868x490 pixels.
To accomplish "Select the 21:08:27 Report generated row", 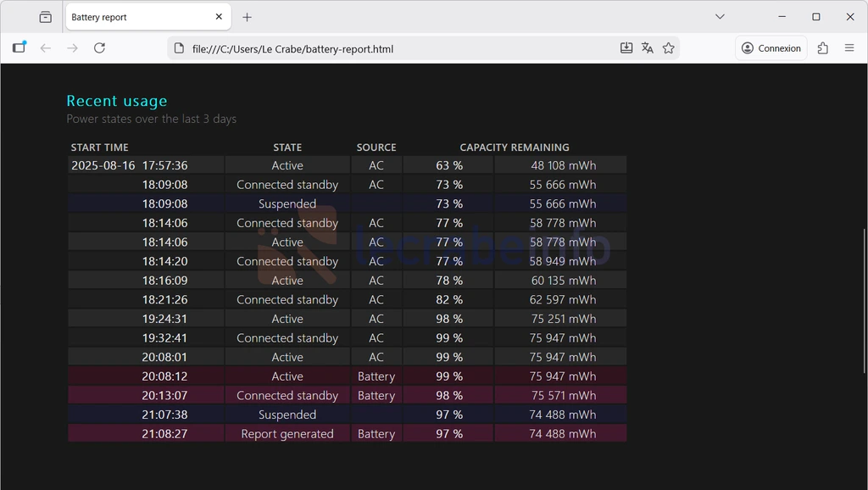I will (x=348, y=434).
